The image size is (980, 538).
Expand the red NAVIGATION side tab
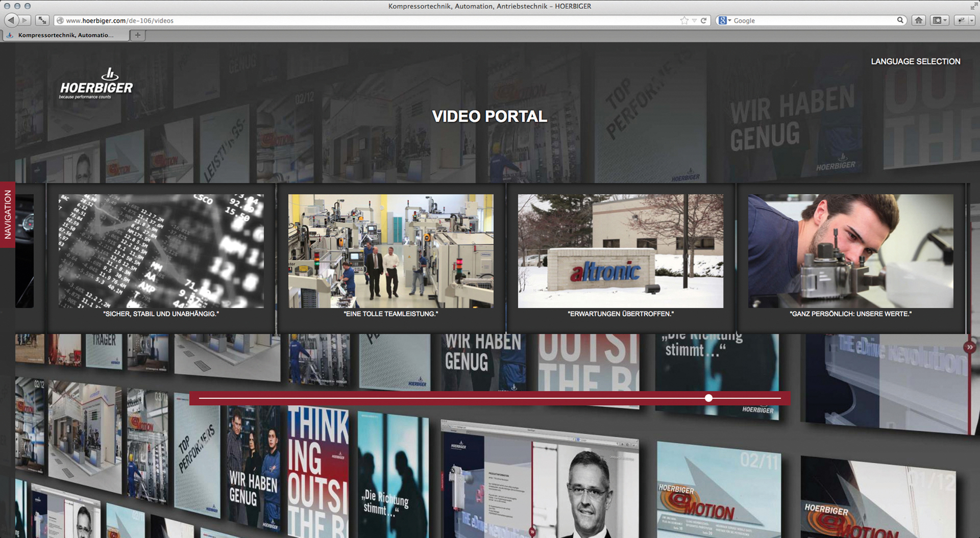point(8,215)
